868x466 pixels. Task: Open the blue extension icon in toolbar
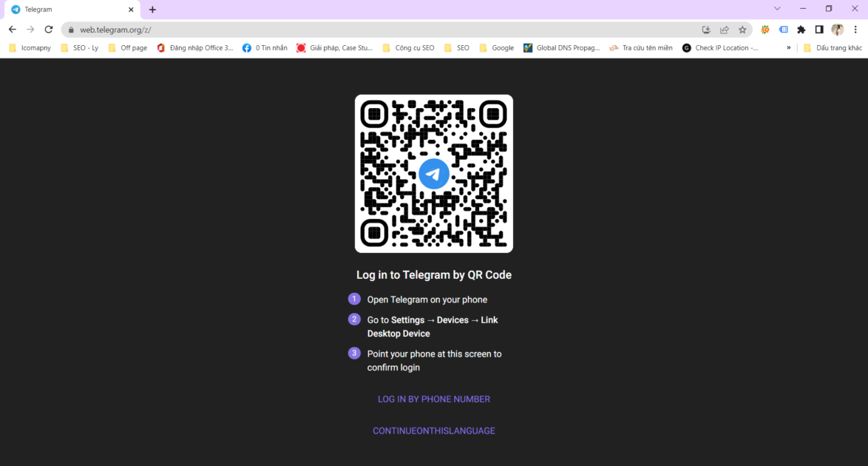pyautogui.click(x=783, y=30)
